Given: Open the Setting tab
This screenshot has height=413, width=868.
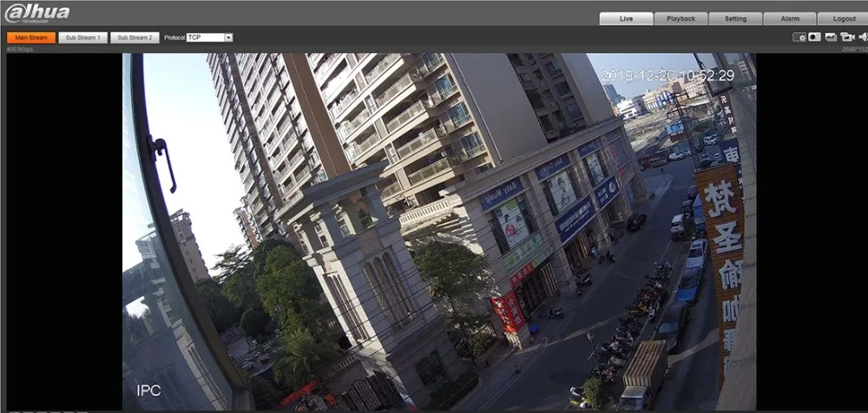Looking at the screenshot, I should point(736,19).
